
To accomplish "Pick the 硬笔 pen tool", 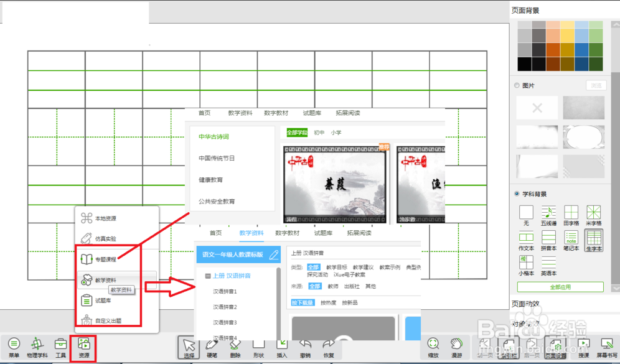I will [212, 347].
